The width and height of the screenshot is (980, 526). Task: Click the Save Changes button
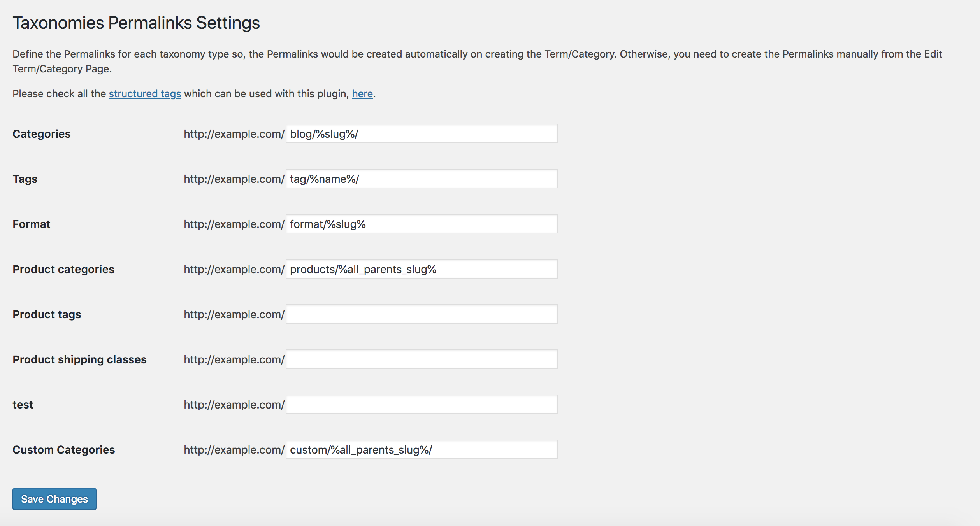pos(54,499)
